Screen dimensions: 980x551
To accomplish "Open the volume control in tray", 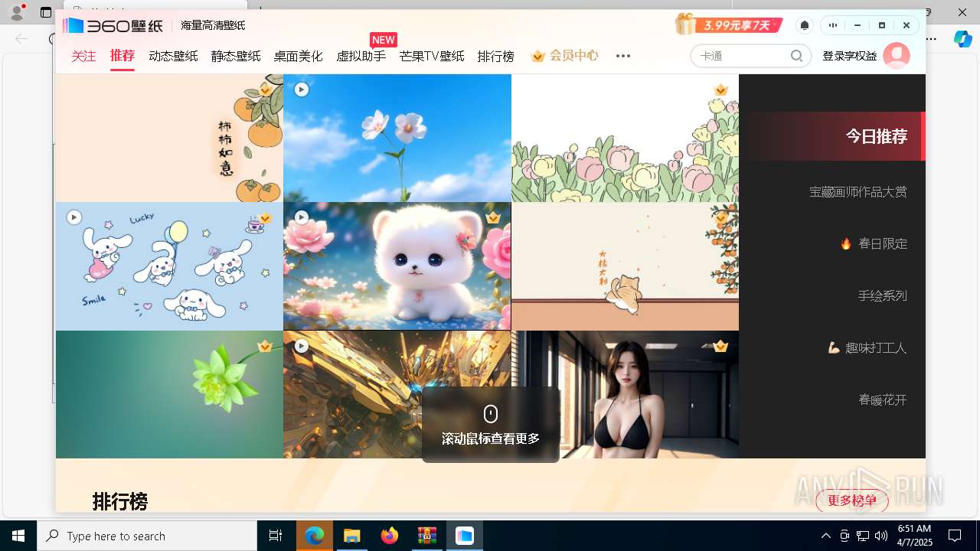I will [x=881, y=536].
